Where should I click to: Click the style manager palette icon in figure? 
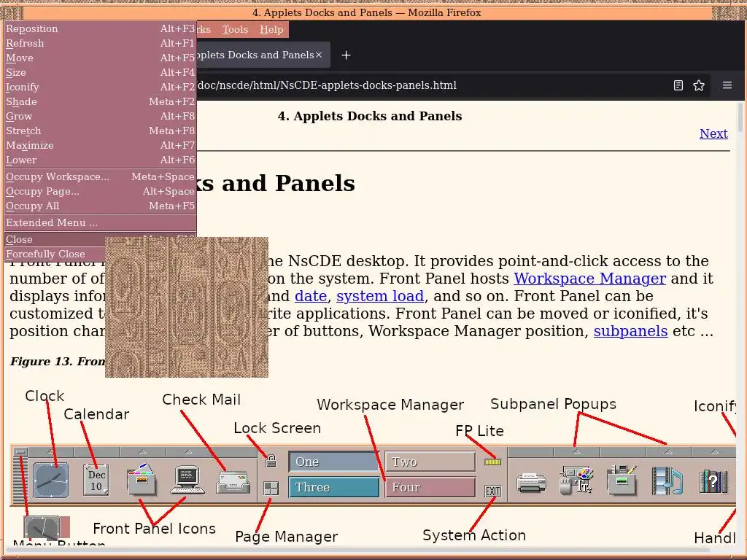click(576, 480)
